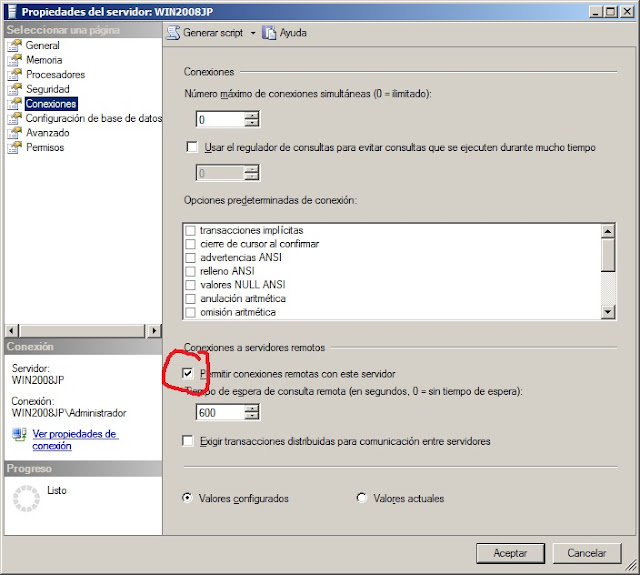Click the Generar script scroll icon

[x=173, y=33]
